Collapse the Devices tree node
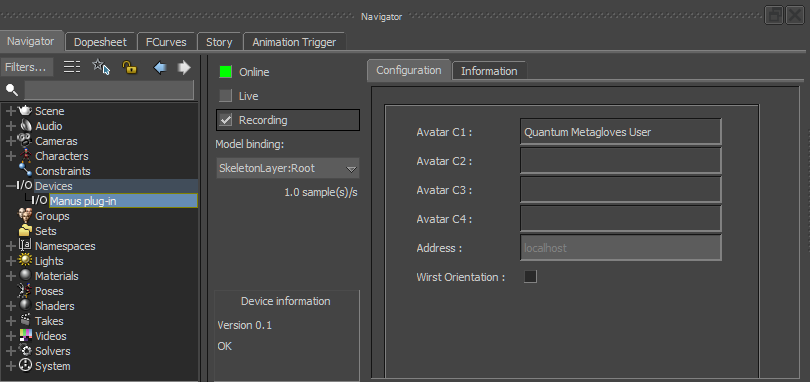Image resolution: width=810 pixels, height=382 pixels. click(11, 186)
